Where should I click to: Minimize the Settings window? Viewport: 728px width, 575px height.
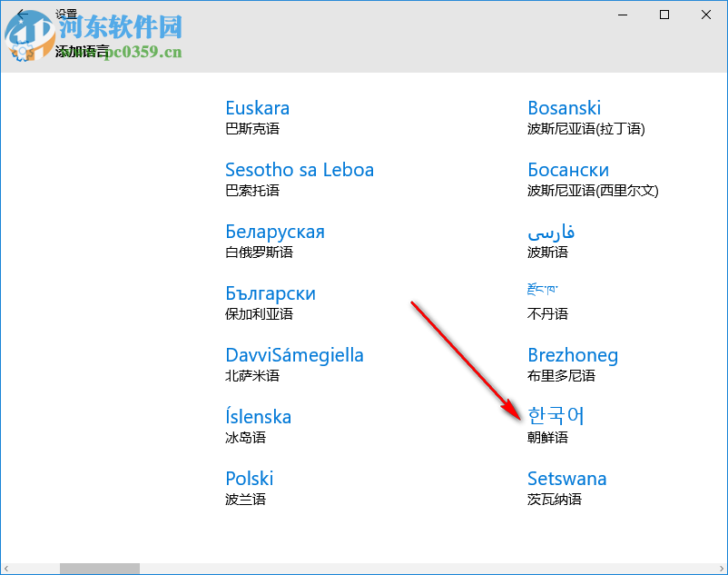click(x=623, y=15)
